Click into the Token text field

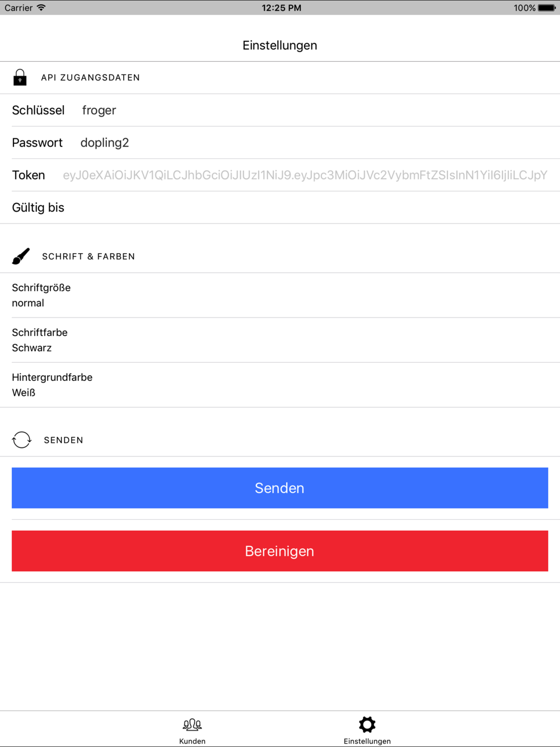(x=305, y=175)
